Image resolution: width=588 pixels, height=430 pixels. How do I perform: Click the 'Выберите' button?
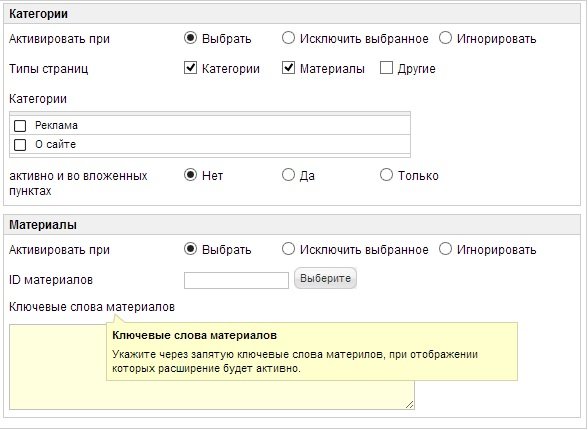(x=325, y=279)
